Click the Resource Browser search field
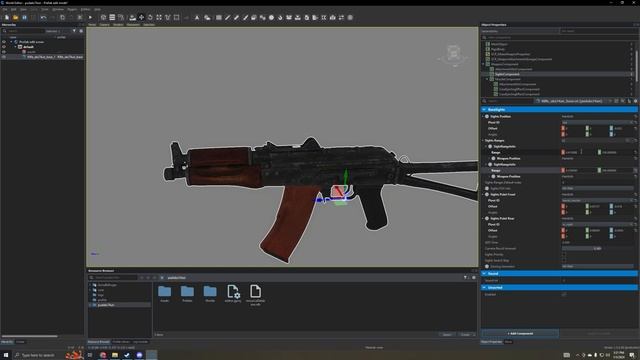Viewport: 640px width, 360px height. tap(113, 278)
